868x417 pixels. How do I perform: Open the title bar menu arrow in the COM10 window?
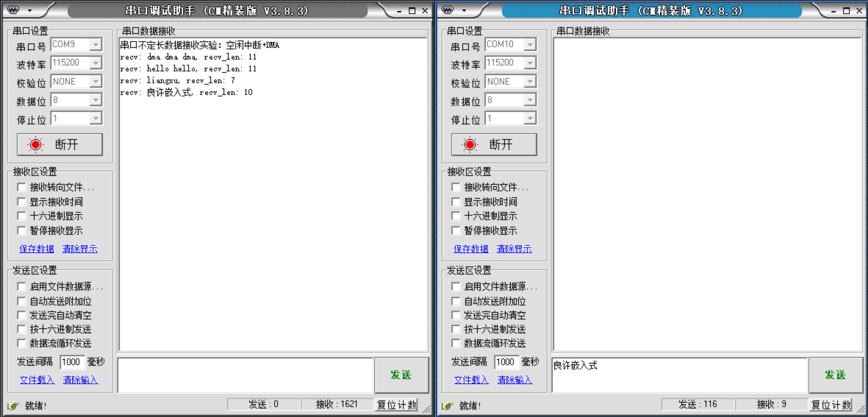[464, 11]
